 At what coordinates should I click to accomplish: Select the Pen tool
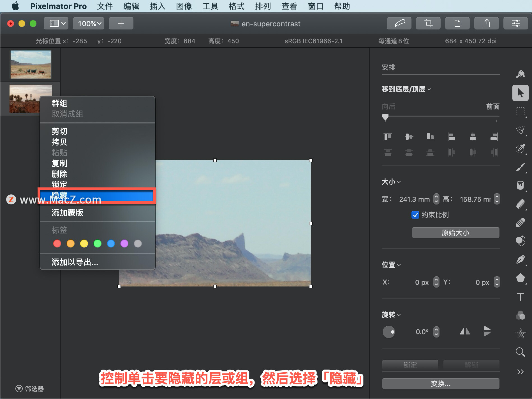[520, 260]
